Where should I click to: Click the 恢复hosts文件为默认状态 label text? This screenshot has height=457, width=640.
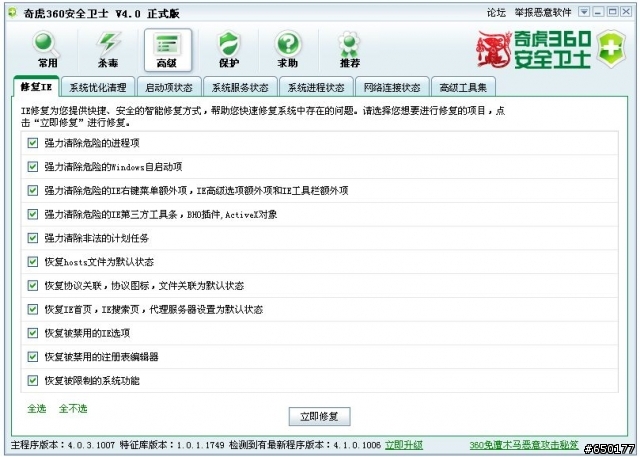click(x=99, y=262)
